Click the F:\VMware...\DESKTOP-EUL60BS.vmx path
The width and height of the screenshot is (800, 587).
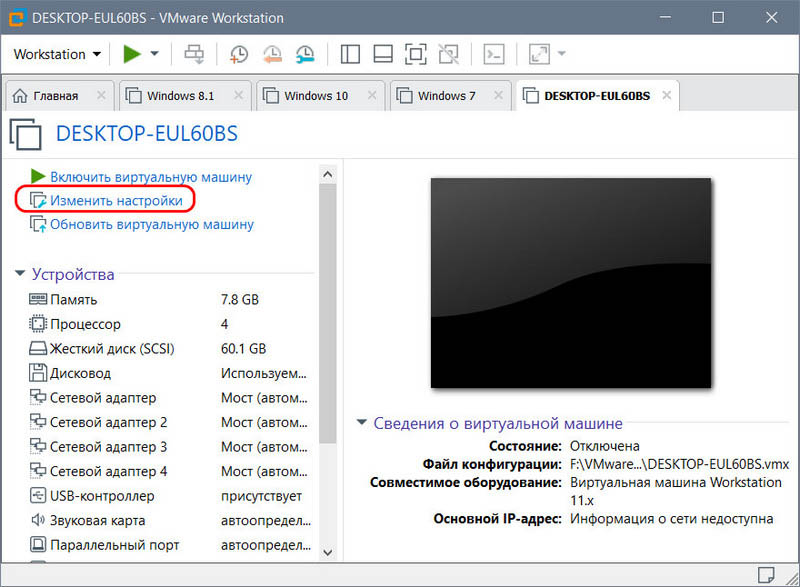(680, 464)
